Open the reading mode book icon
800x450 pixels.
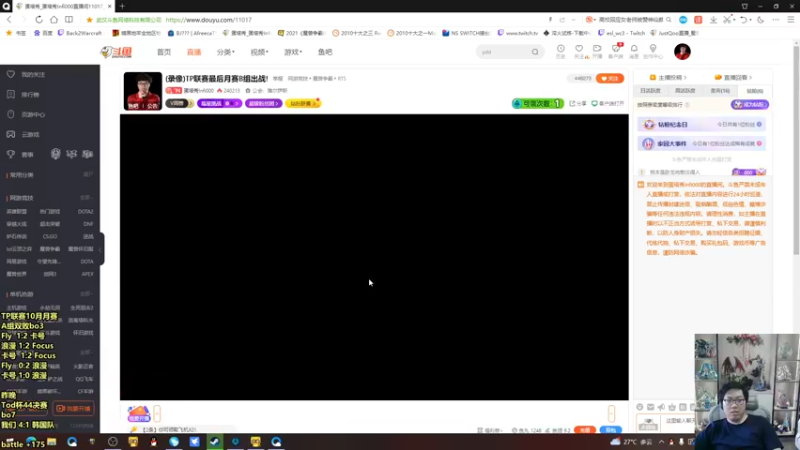69,20
